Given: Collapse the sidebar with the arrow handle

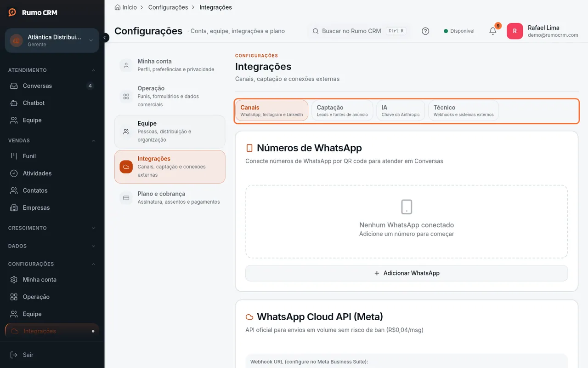Looking at the screenshot, I should point(105,38).
